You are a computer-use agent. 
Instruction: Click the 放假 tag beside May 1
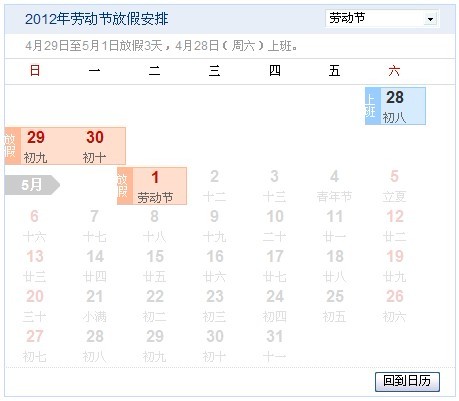point(125,186)
